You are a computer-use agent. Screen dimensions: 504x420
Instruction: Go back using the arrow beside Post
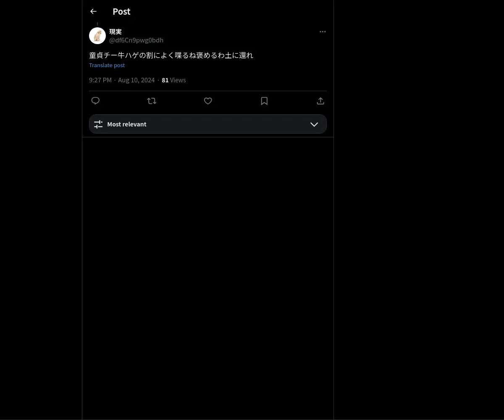[x=93, y=11]
